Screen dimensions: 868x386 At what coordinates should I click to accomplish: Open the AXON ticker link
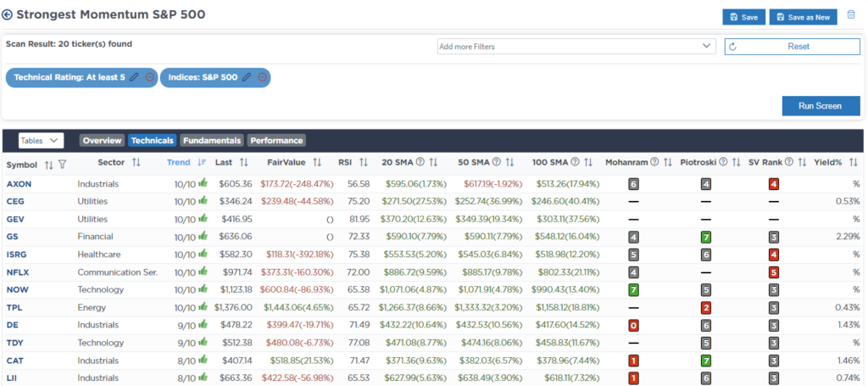17,184
